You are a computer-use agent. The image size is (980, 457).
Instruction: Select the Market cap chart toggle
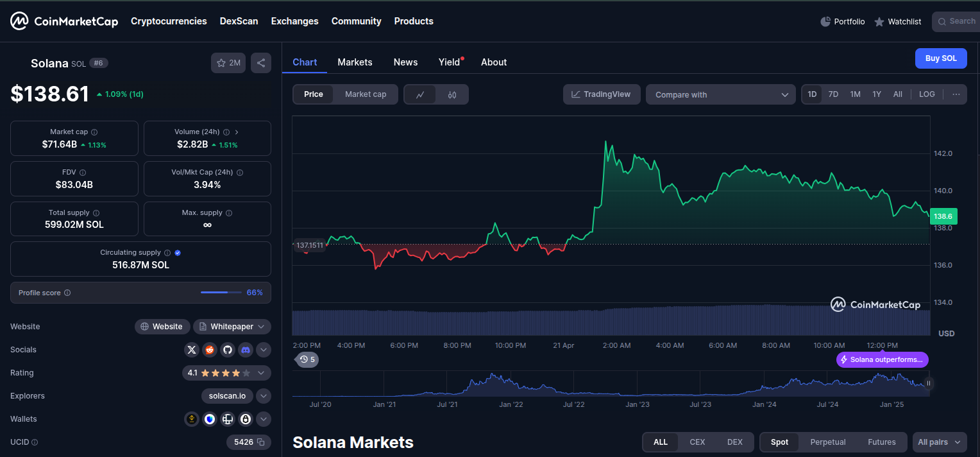click(366, 94)
